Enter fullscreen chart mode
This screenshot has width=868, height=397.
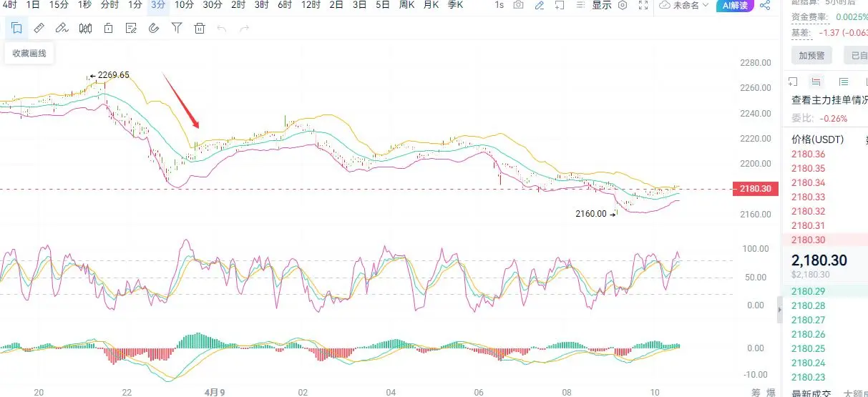[x=644, y=5]
